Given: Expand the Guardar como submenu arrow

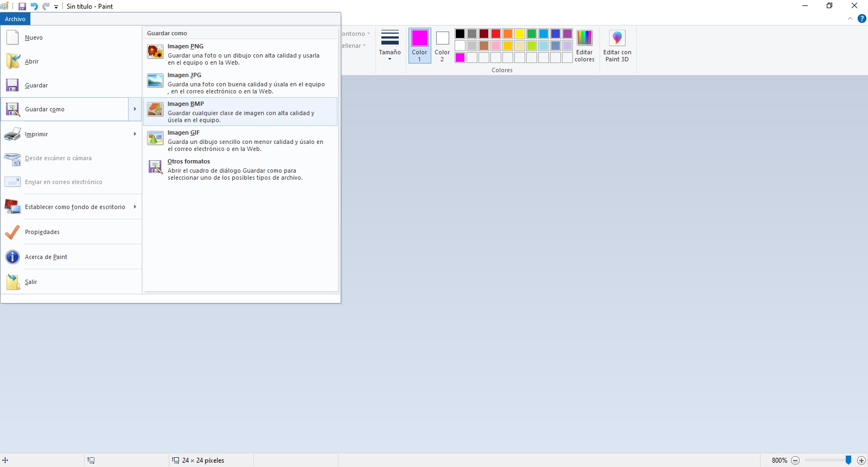Looking at the screenshot, I should click(x=135, y=109).
